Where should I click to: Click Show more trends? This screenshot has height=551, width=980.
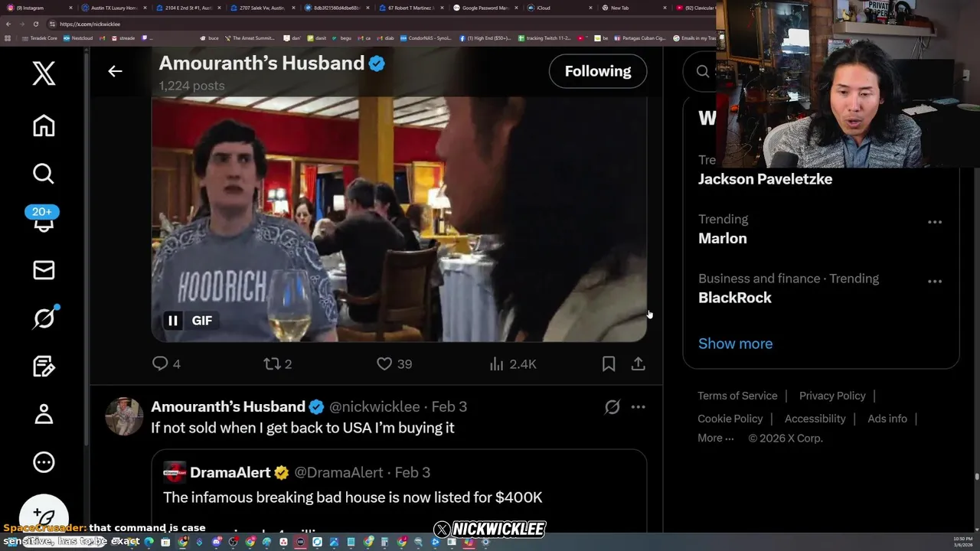pyautogui.click(x=735, y=344)
